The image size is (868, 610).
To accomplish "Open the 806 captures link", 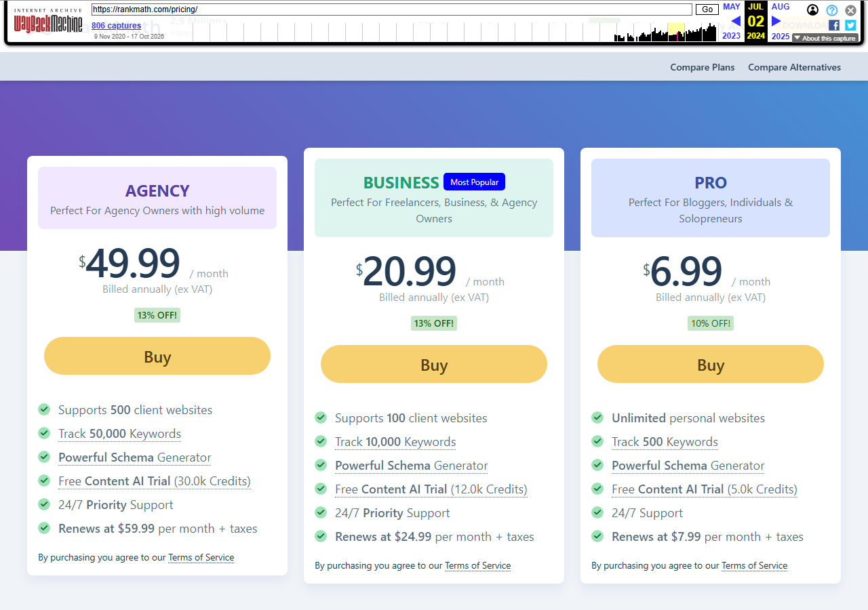I will (116, 26).
